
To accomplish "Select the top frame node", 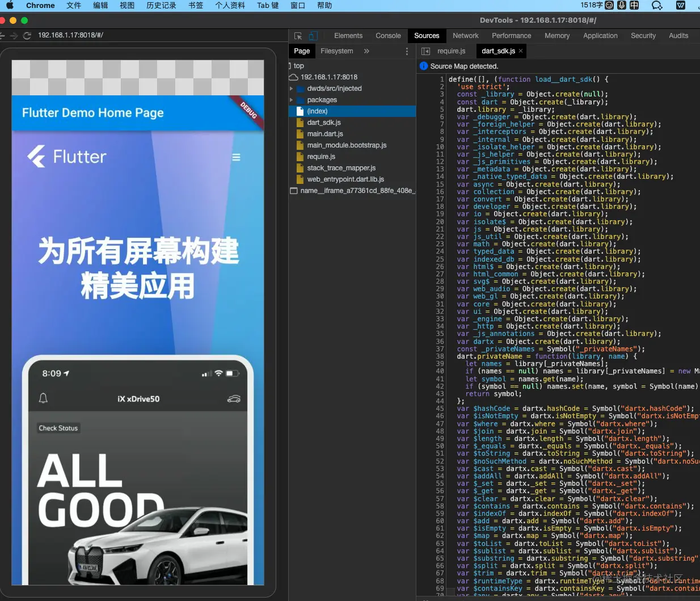I will (299, 66).
